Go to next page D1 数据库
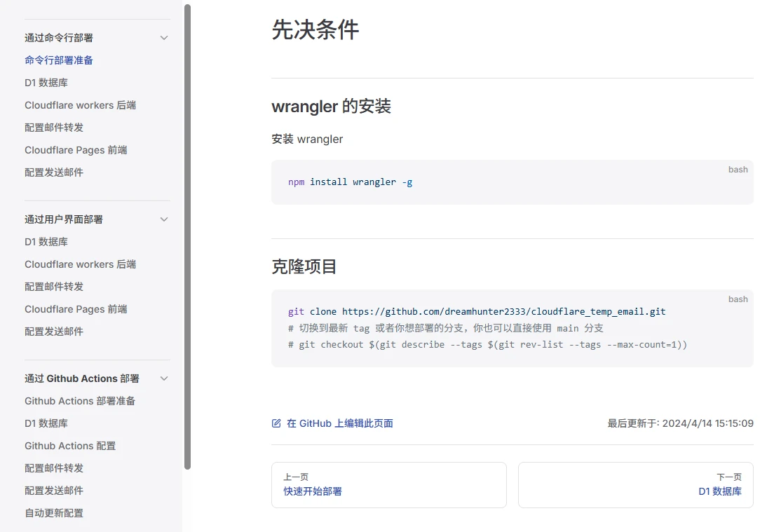Viewport: 774px width, 532px height. click(x=635, y=484)
